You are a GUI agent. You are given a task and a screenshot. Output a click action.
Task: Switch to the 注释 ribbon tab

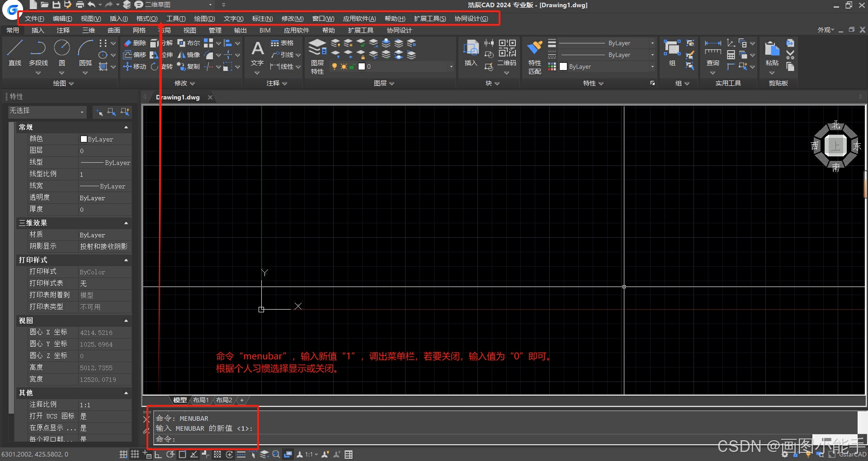(x=63, y=30)
